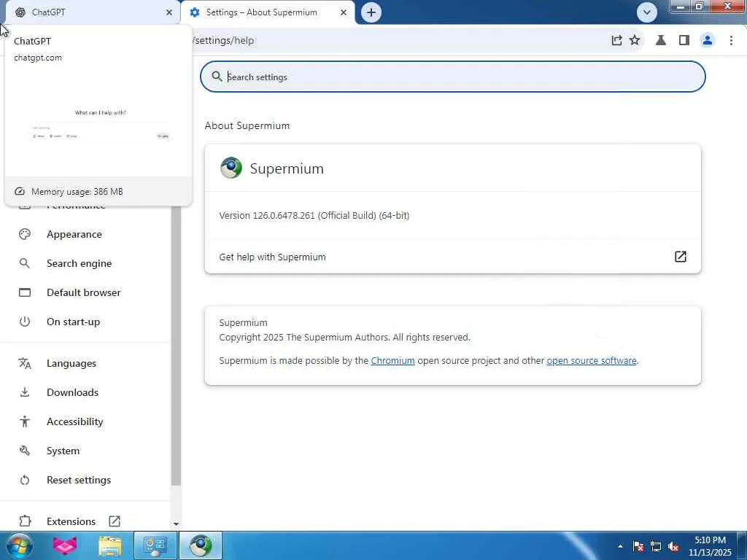Image resolution: width=747 pixels, height=560 pixels.
Task: Click the Accessibility person icon
Action: tap(25, 421)
